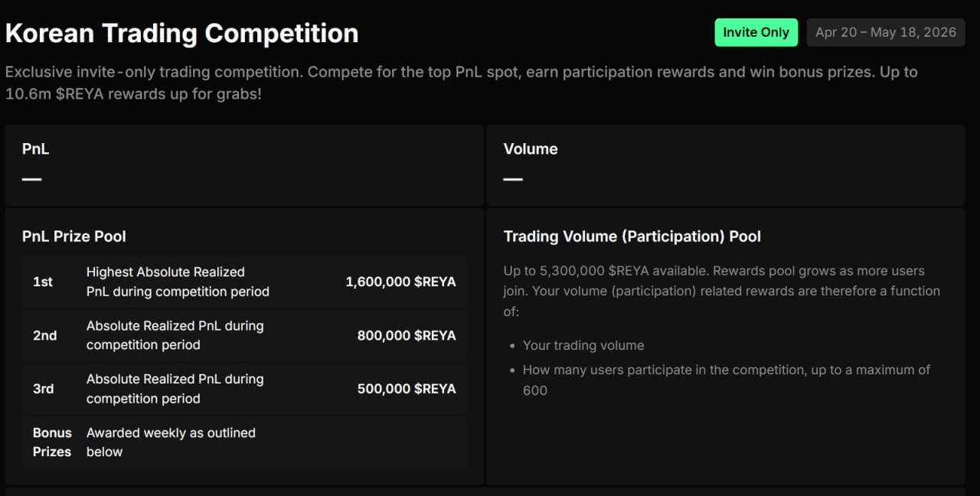The height and width of the screenshot is (496, 980).
Task: Click the Apr 20 – May 18, 2026 date badge
Action: pyautogui.click(x=885, y=32)
